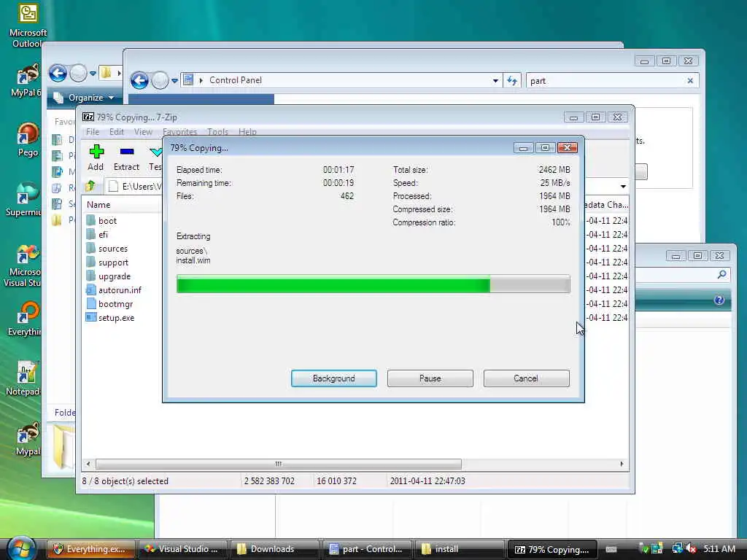
Task: Click the Add toolbar icon in 7-Zip
Action: tap(96, 152)
